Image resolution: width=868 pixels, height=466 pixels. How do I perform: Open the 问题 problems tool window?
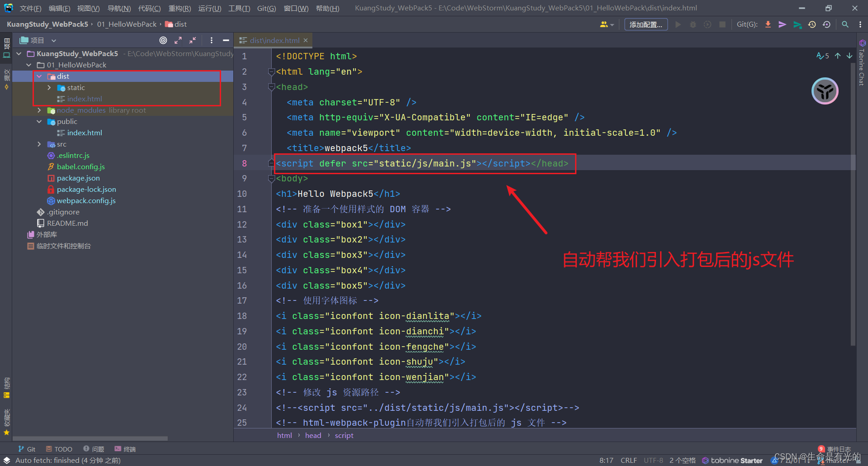pos(94,449)
